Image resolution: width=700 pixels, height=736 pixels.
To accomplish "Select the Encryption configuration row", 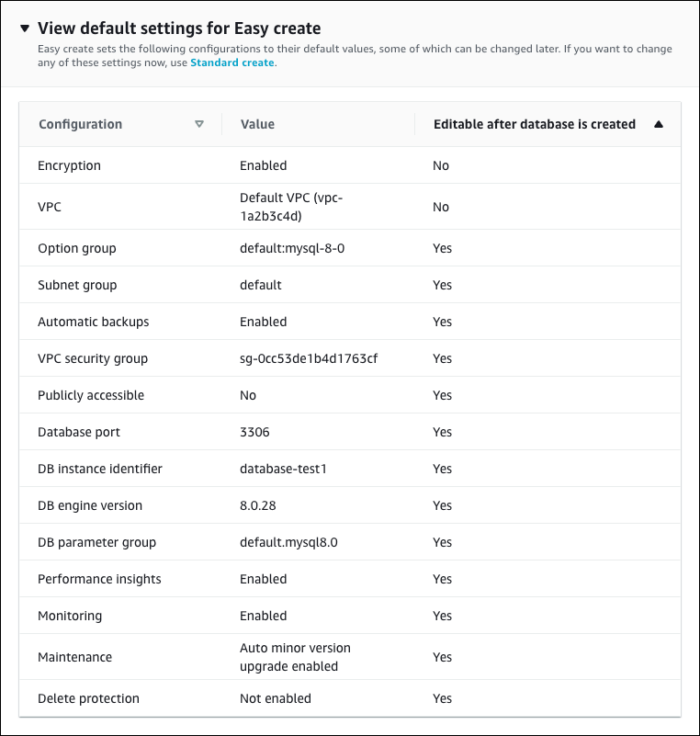I will pos(69,165).
